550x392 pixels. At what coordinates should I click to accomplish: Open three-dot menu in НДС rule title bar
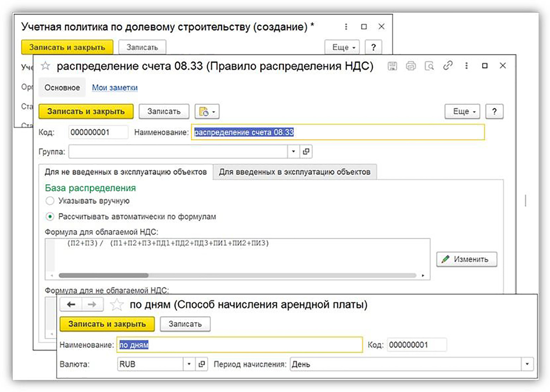466,66
